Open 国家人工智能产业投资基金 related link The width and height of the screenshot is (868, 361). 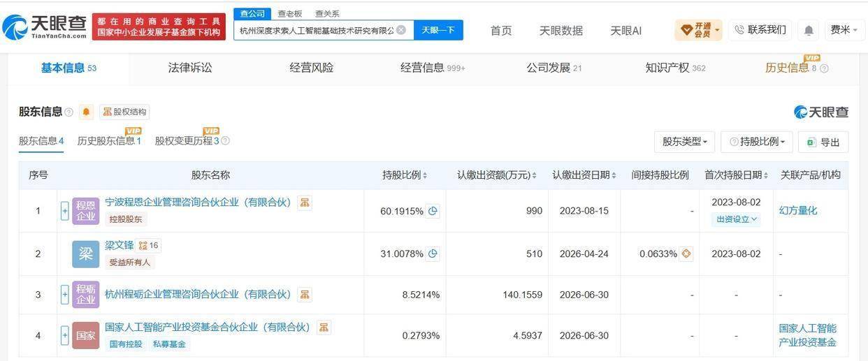808,335
